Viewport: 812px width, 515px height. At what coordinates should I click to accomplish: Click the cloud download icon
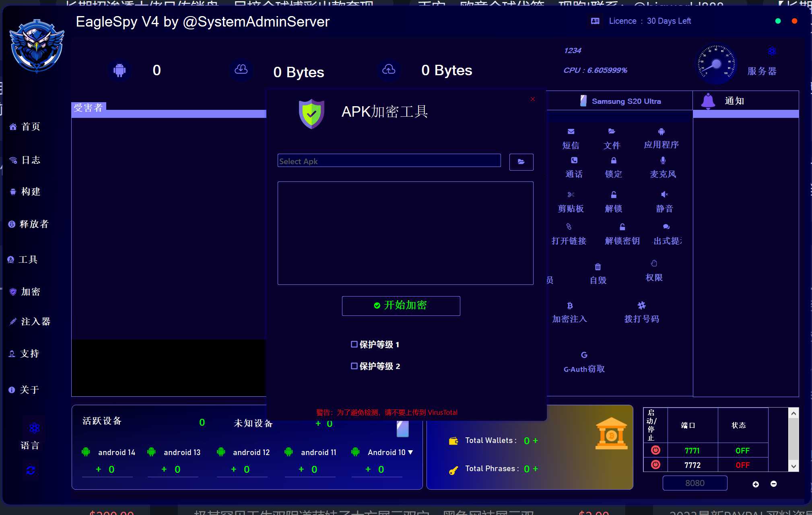[x=241, y=70]
